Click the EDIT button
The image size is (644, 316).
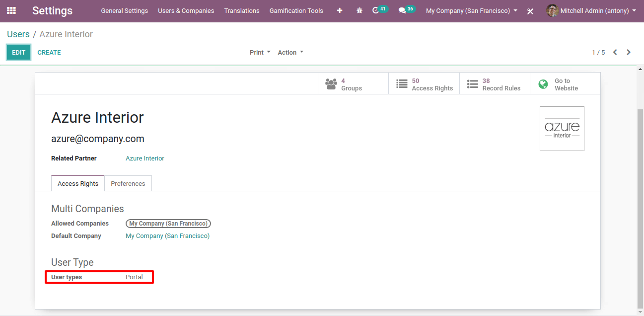point(19,52)
